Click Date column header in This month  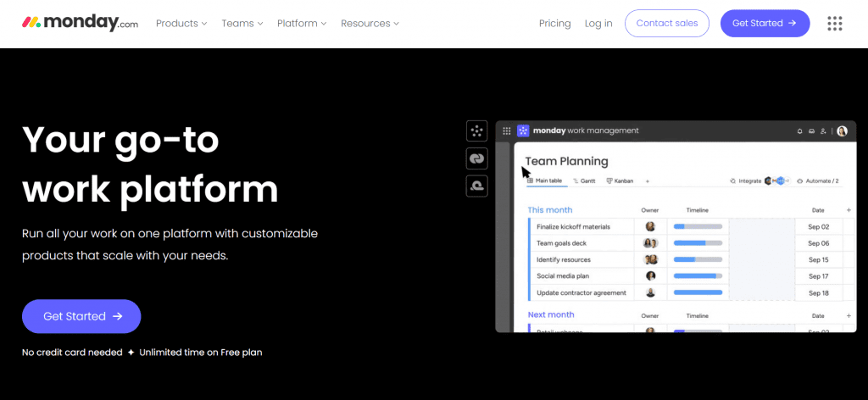818,210
